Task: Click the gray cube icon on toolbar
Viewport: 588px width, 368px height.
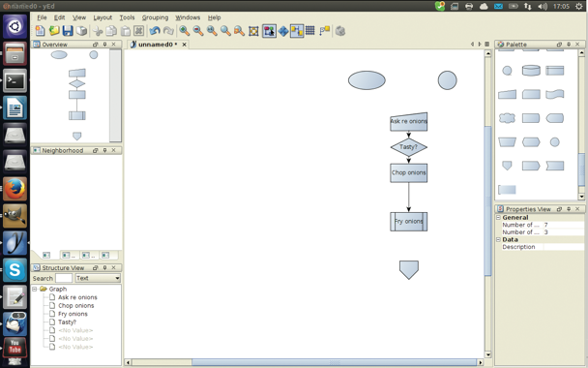Action: click(340, 31)
